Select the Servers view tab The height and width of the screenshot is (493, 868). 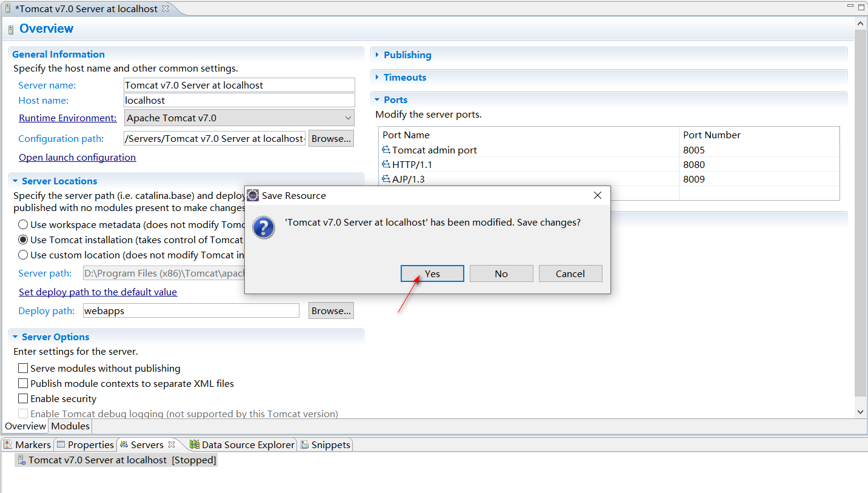click(147, 444)
